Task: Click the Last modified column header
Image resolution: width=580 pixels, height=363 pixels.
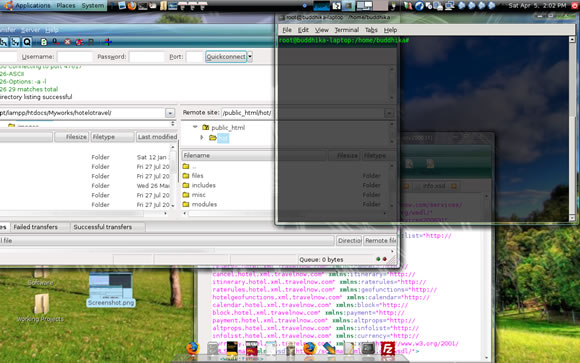Action: [157, 137]
